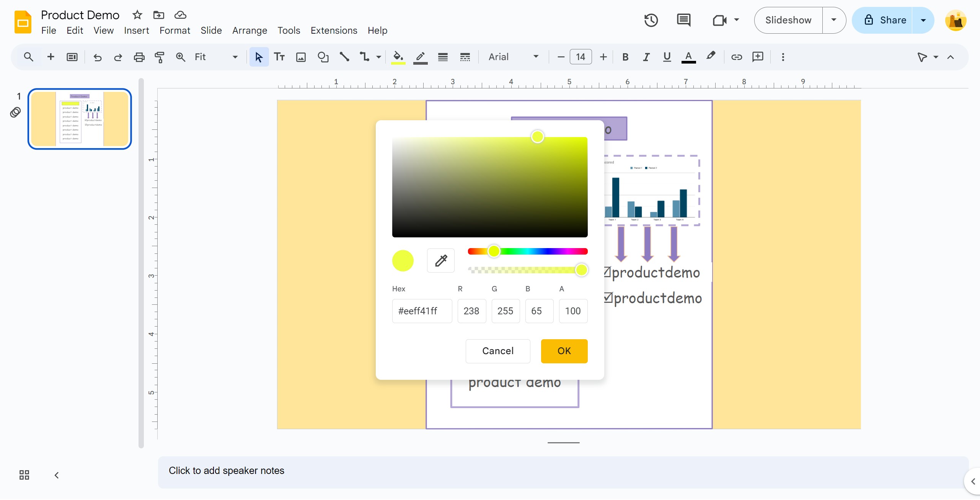This screenshot has width=980, height=500.
Task: Open the comments panel icon
Action: pyautogui.click(x=683, y=20)
